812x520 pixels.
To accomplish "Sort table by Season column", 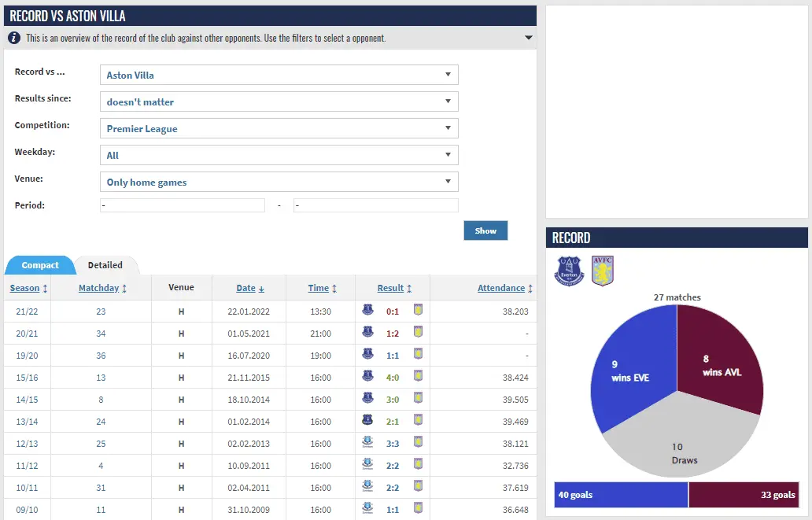I will 25,289.
